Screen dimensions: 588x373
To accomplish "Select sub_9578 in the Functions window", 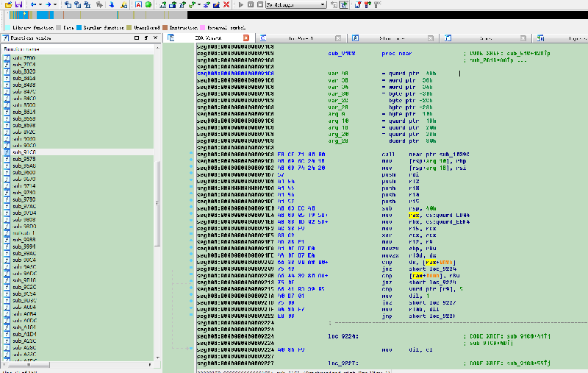I will 24,158.
